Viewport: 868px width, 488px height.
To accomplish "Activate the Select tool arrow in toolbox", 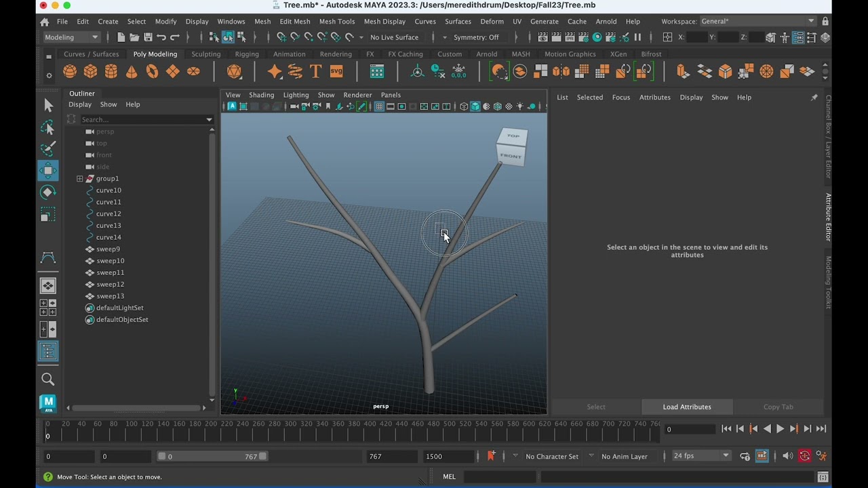I will tap(48, 104).
